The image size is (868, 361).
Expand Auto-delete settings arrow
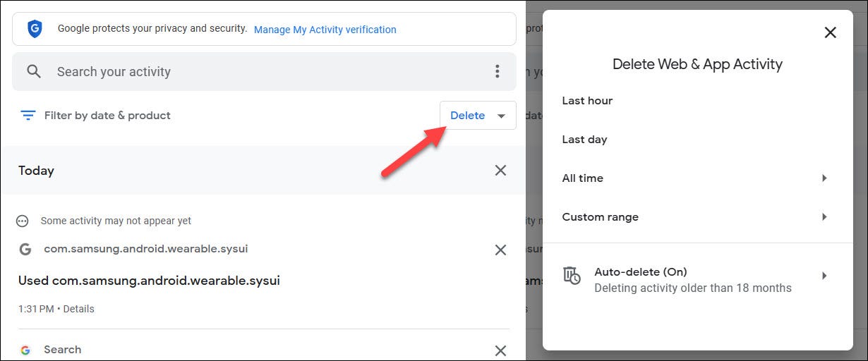[824, 276]
